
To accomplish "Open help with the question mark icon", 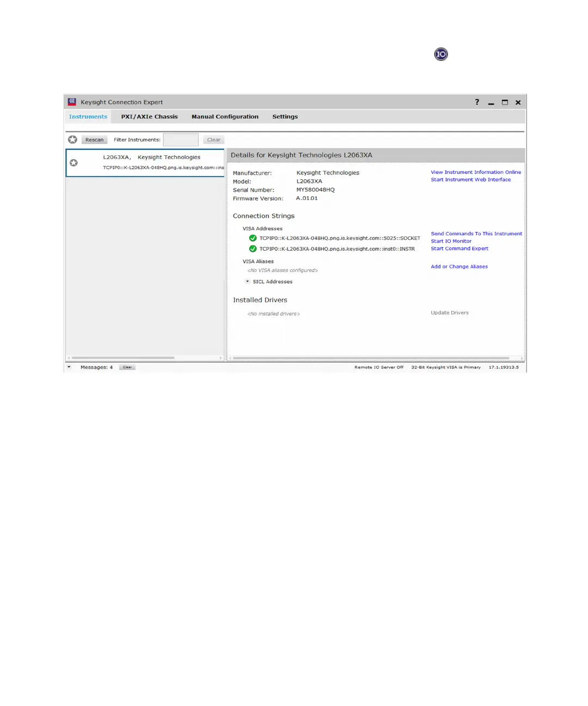I will pyautogui.click(x=477, y=102).
